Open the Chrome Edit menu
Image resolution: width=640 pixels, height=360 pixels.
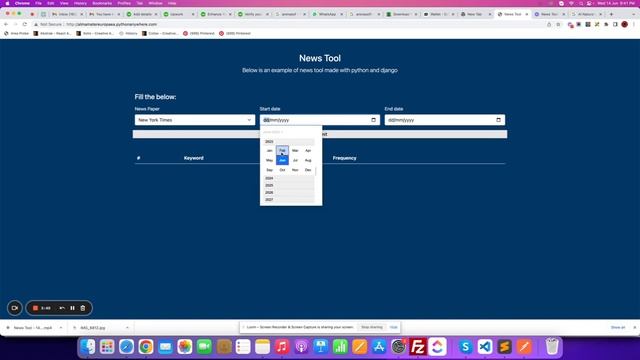[51, 3]
